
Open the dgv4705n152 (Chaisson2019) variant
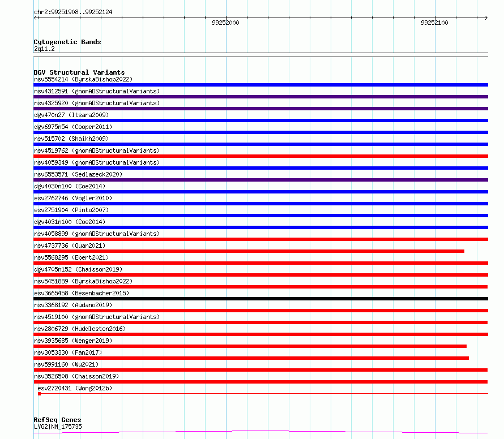pos(78,269)
